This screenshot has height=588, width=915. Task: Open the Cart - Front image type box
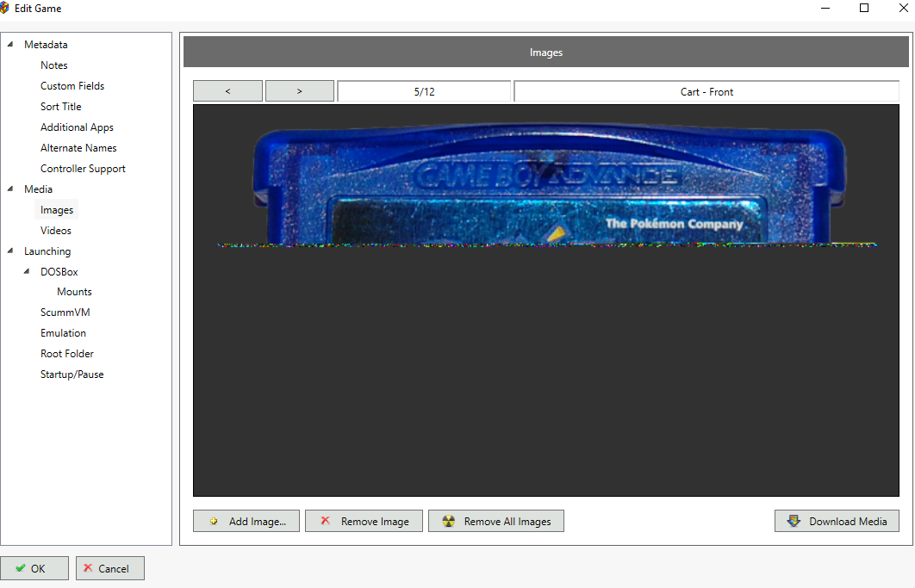706,91
